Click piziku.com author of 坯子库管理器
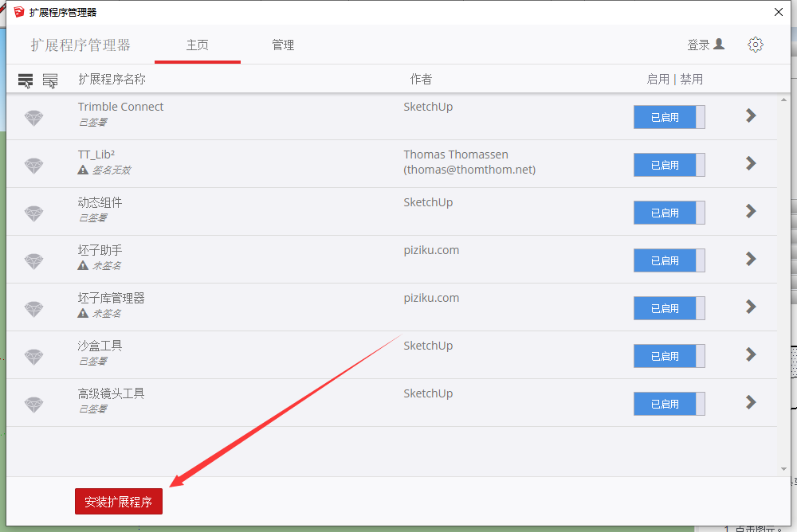The width and height of the screenshot is (797, 532). [x=431, y=298]
